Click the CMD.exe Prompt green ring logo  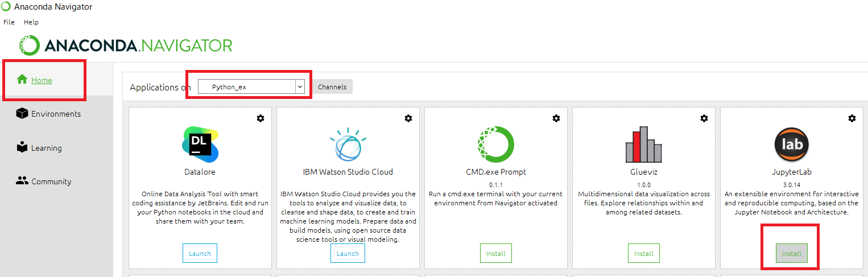click(x=496, y=144)
